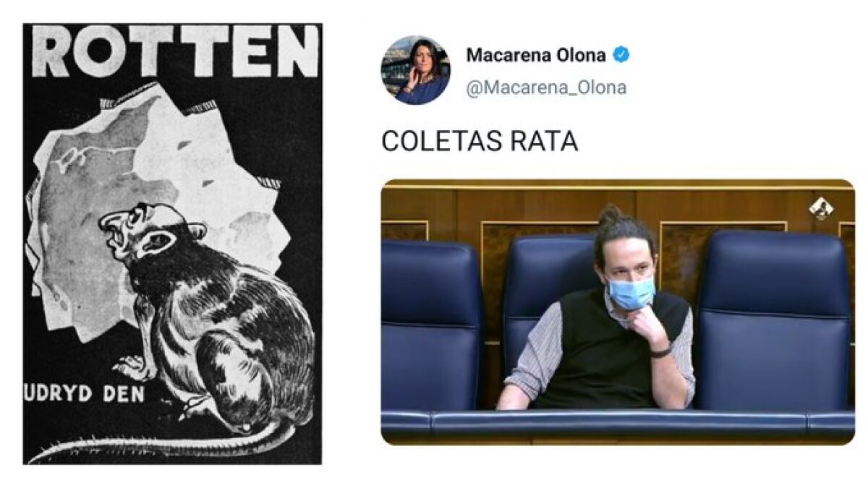Open the tweet's attached parliament photo
The image size is (868, 488).
click(x=618, y=312)
